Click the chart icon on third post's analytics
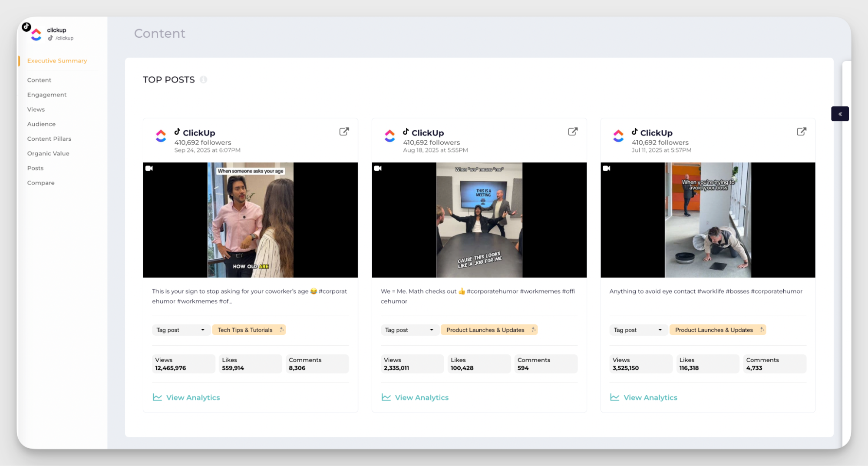868x466 pixels. click(614, 397)
